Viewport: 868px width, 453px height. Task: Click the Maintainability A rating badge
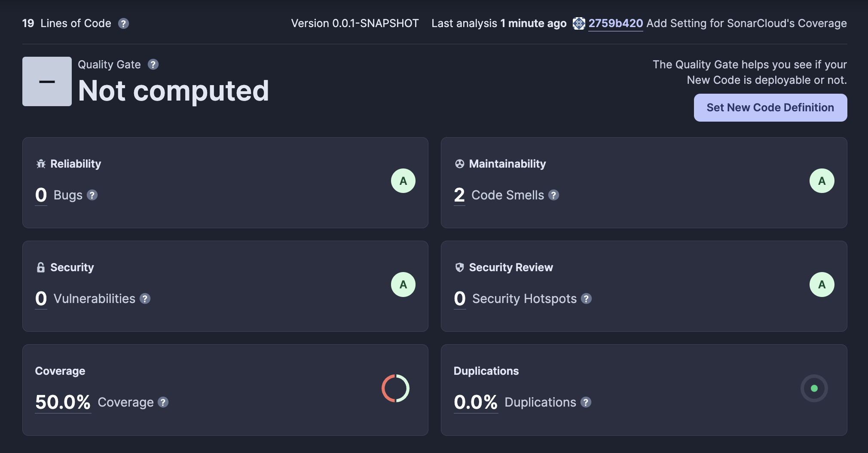(822, 181)
